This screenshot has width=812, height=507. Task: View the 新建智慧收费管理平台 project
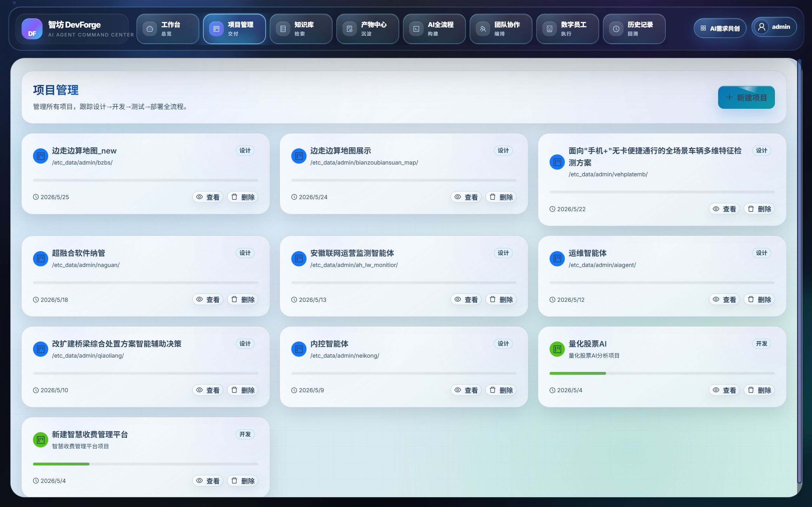pyautogui.click(x=208, y=480)
